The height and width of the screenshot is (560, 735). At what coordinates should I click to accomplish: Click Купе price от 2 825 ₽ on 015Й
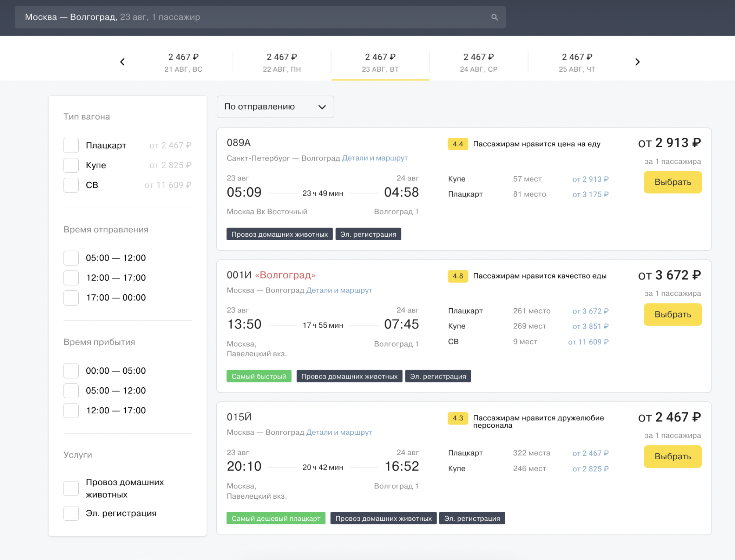click(590, 469)
